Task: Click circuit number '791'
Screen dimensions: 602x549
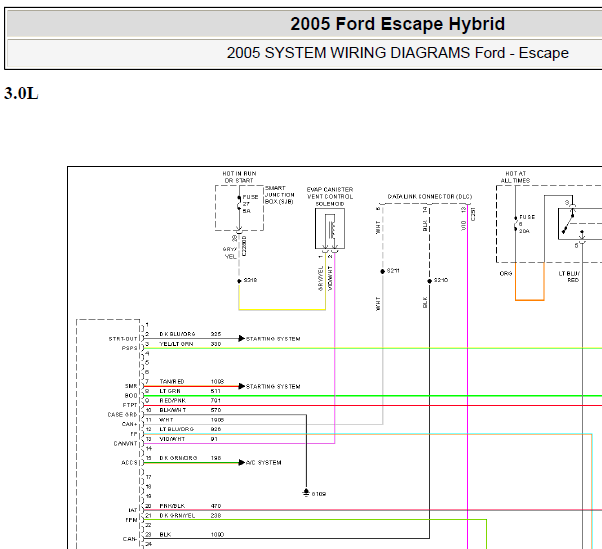Action: [216, 400]
